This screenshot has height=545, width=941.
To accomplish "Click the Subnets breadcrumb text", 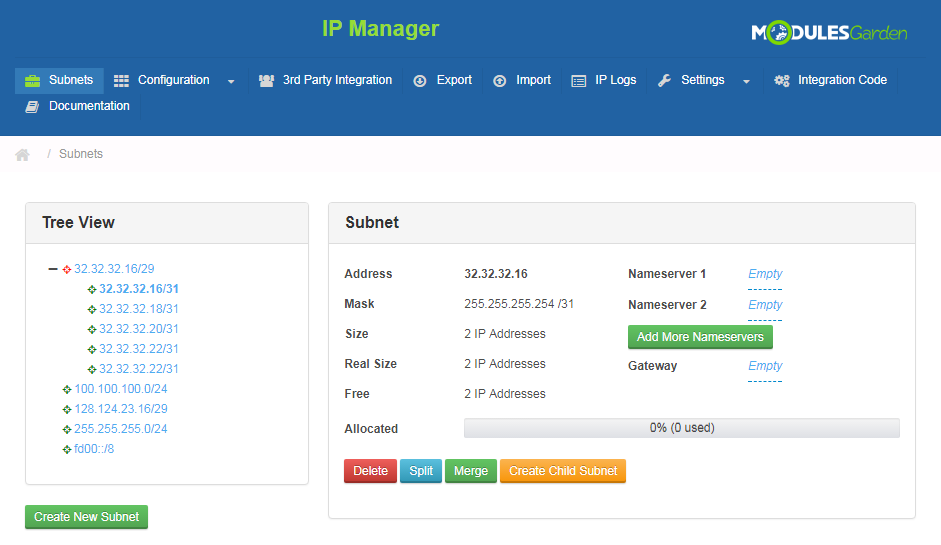I will (81, 154).
